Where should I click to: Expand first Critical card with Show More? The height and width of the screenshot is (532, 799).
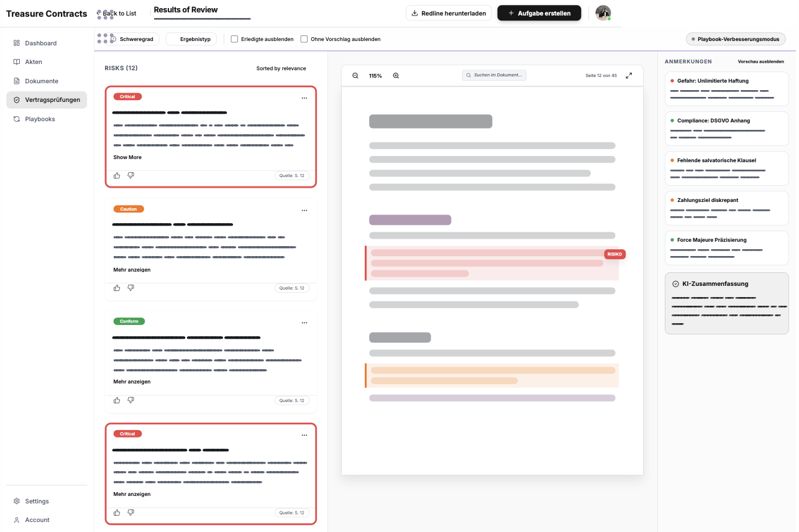[x=127, y=157]
